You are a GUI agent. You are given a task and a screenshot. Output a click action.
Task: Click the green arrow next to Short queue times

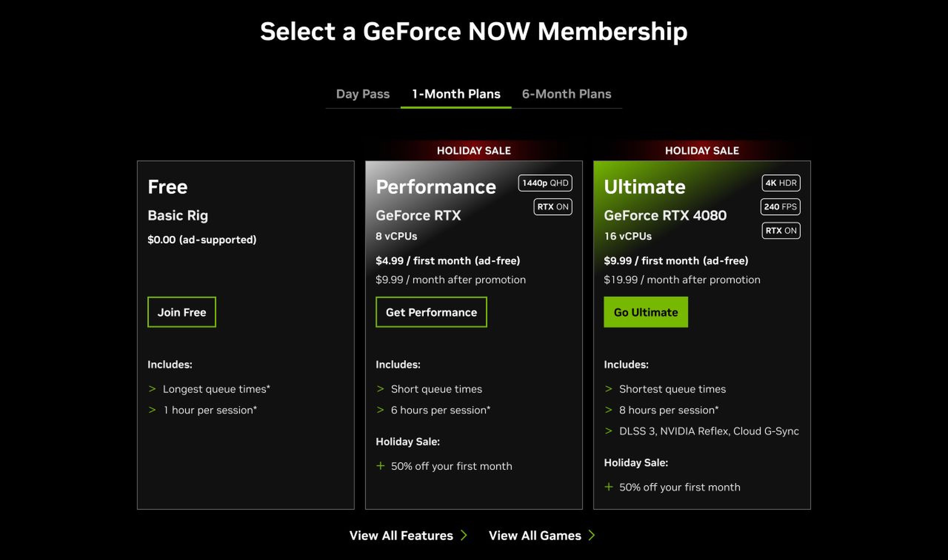(x=380, y=389)
